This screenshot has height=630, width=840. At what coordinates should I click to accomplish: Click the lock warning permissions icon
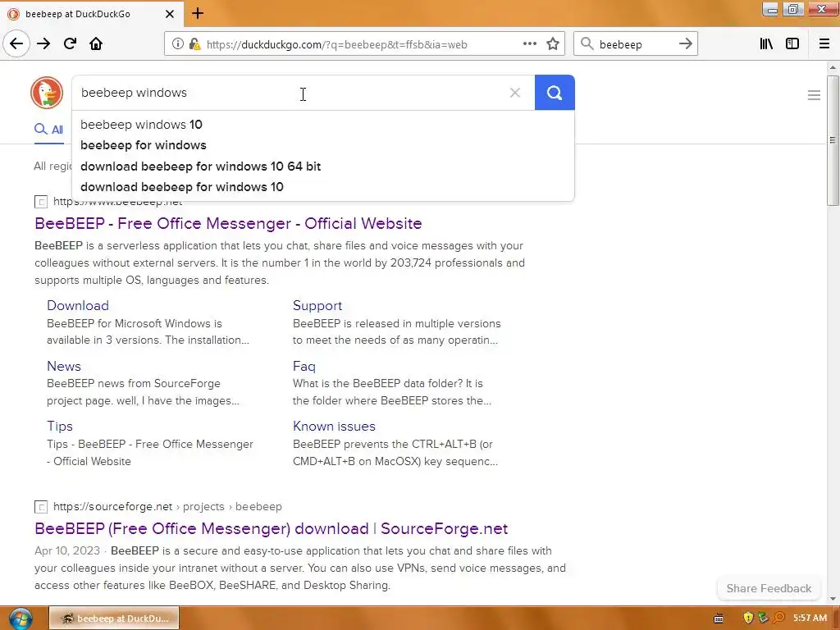pyautogui.click(x=194, y=44)
